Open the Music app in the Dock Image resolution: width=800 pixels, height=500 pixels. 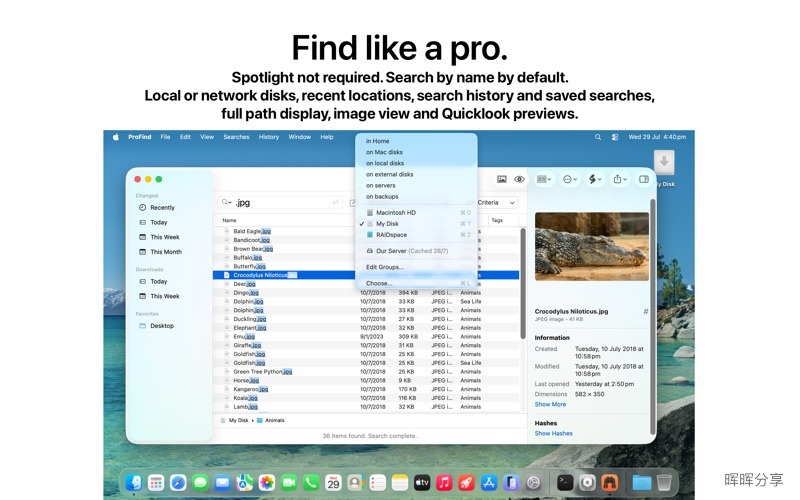coord(444,482)
